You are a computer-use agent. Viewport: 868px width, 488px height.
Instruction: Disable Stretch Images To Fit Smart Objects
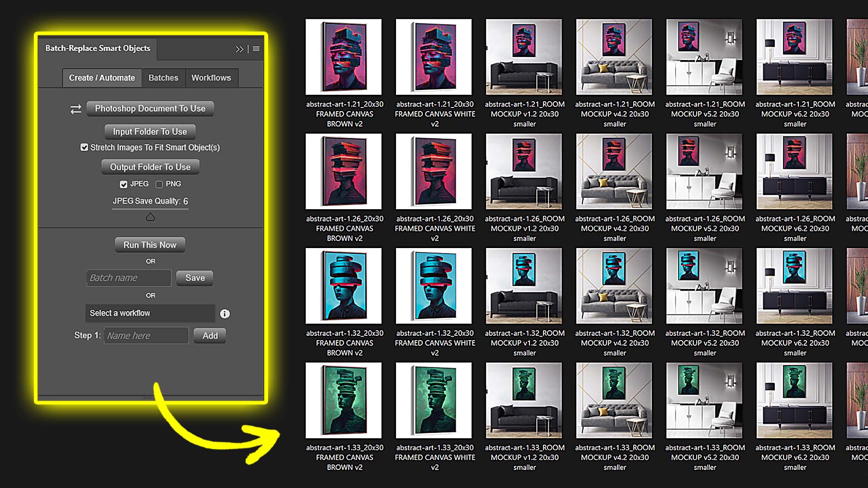click(x=85, y=147)
